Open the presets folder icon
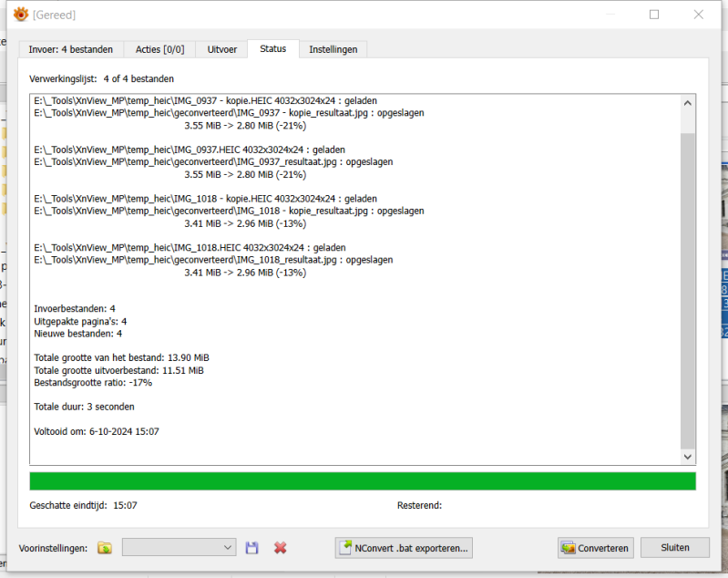This screenshot has width=728, height=578. pos(105,548)
